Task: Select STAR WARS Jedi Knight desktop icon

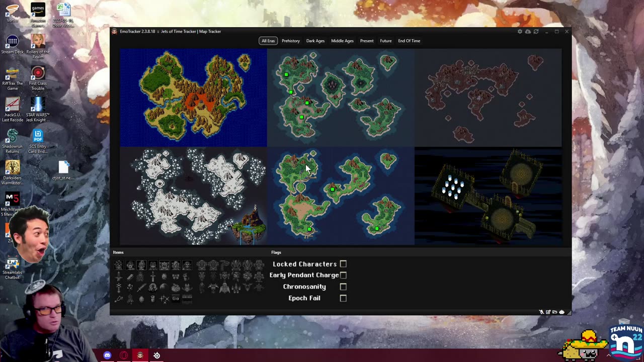Action: point(38,109)
